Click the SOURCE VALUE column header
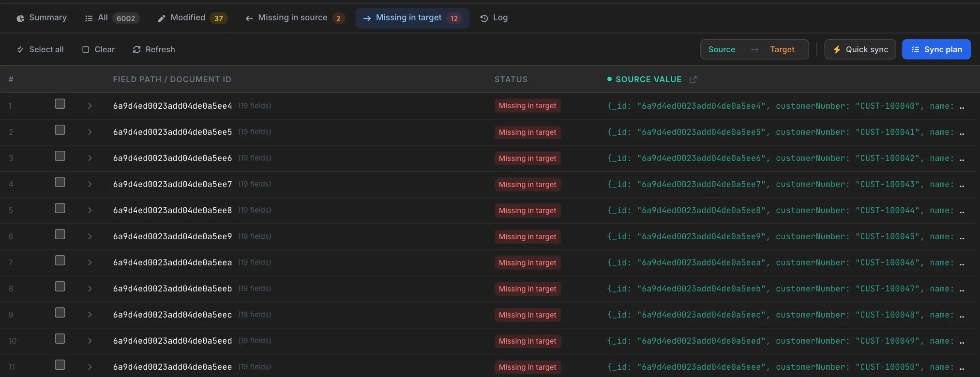 [648, 79]
